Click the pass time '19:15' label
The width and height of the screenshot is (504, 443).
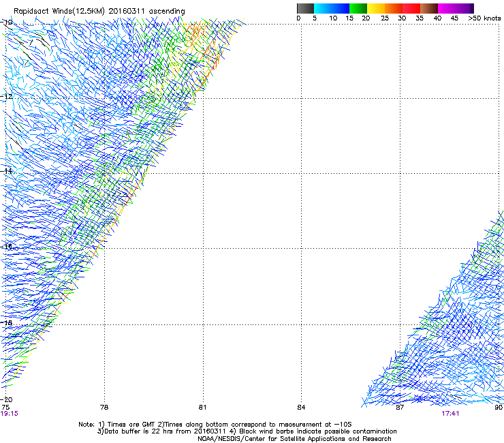(10, 414)
